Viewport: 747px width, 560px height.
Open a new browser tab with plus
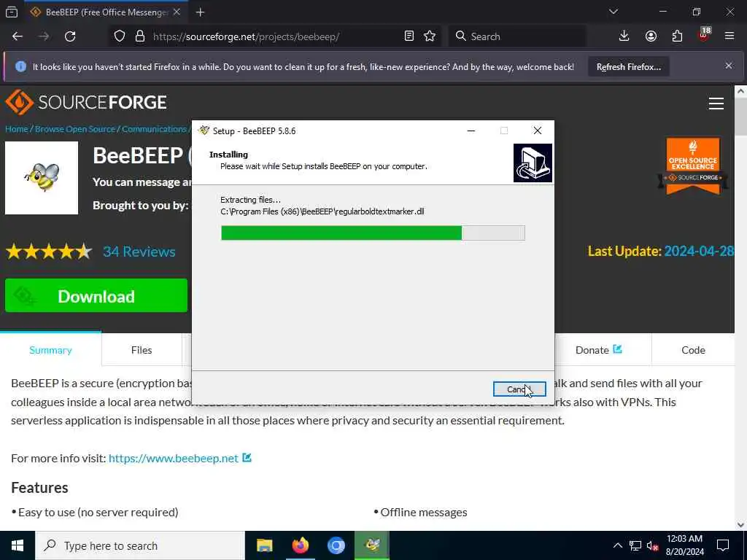(x=200, y=12)
